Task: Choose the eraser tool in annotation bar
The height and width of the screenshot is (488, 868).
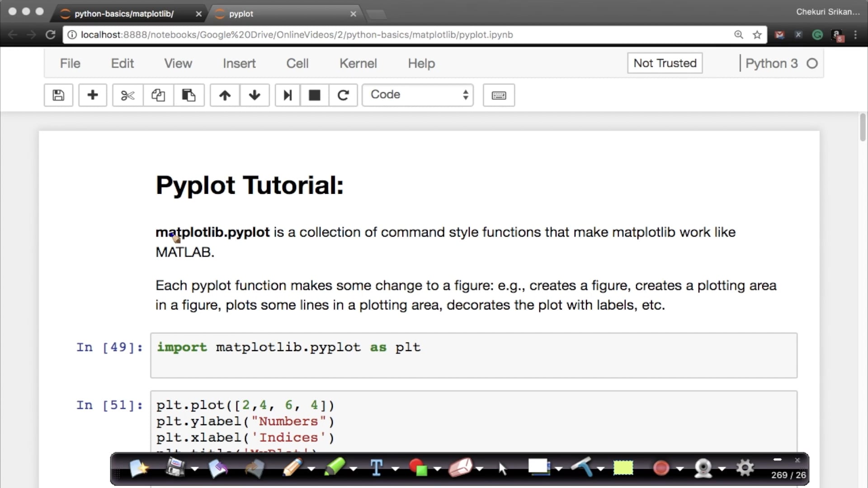Action: click(x=460, y=468)
